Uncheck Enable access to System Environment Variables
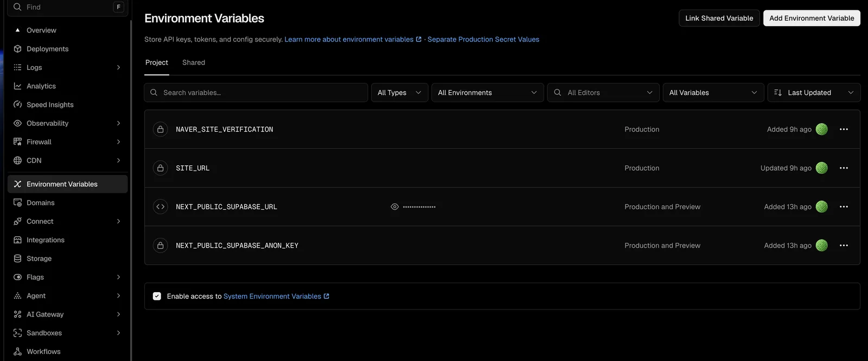Image resolution: width=868 pixels, height=361 pixels. [x=157, y=296]
